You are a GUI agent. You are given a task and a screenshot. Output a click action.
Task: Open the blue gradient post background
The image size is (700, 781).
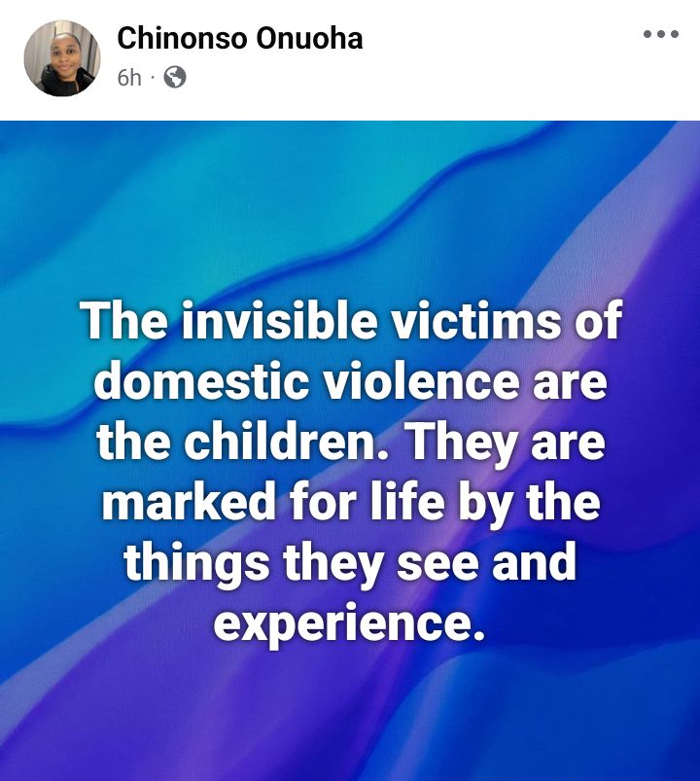350,450
